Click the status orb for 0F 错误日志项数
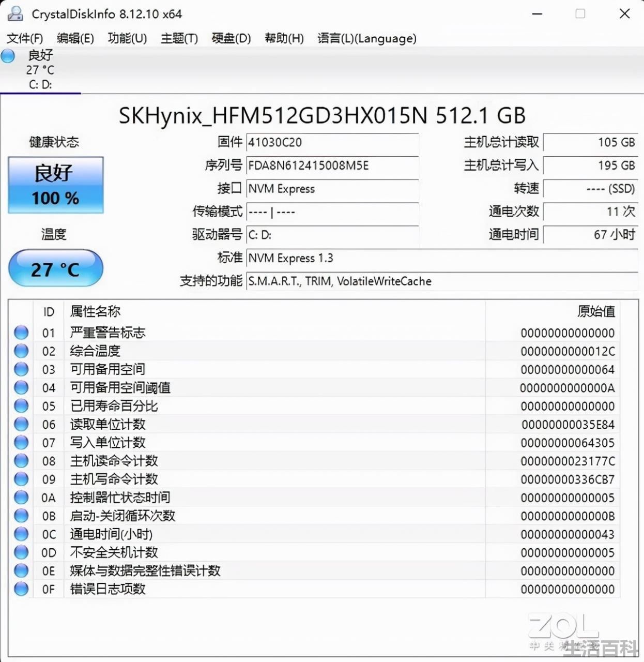 point(21,589)
